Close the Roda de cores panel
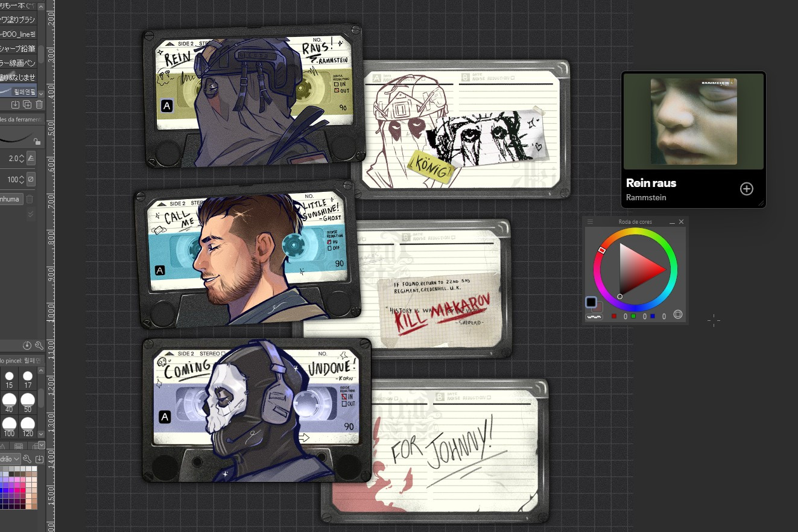Screen dimensions: 798x532 (x=682, y=222)
